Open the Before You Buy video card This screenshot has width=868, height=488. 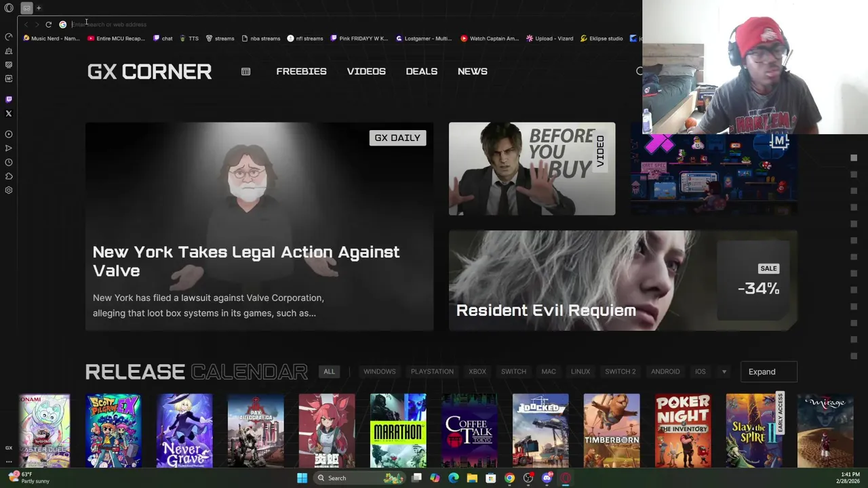[x=532, y=169]
